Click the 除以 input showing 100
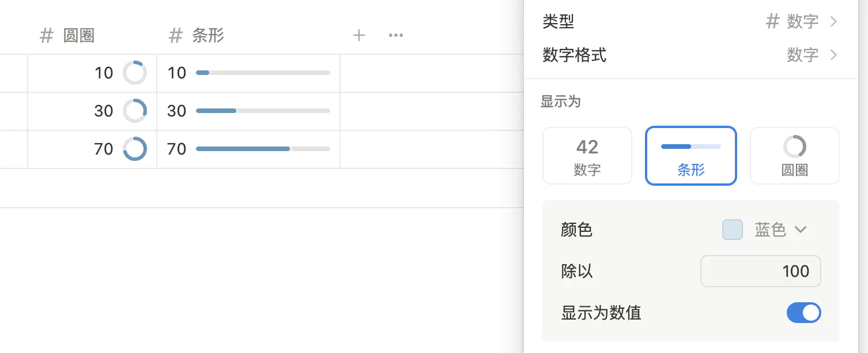Image resolution: width=868 pixels, height=353 pixels. [760, 271]
